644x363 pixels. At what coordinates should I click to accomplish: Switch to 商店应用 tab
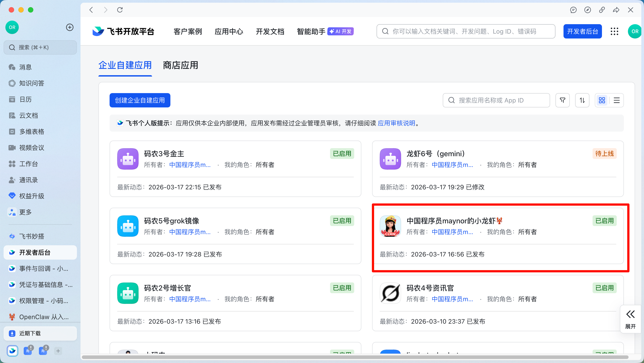180,65
